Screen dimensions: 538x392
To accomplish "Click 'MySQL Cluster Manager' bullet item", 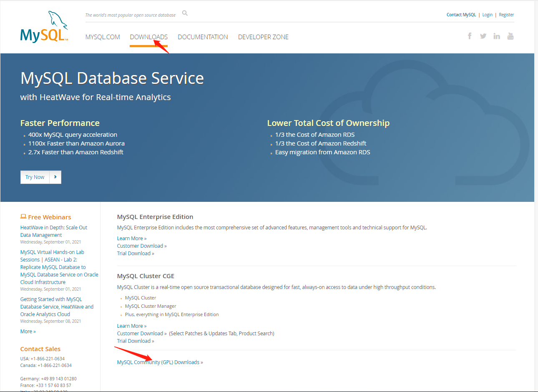I will tap(151, 306).
